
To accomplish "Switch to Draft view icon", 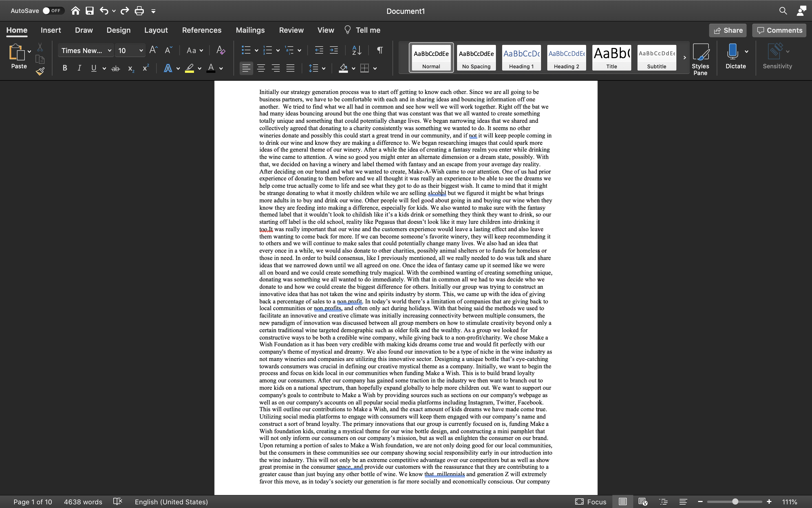I will pyautogui.click(x=683, y=502).
